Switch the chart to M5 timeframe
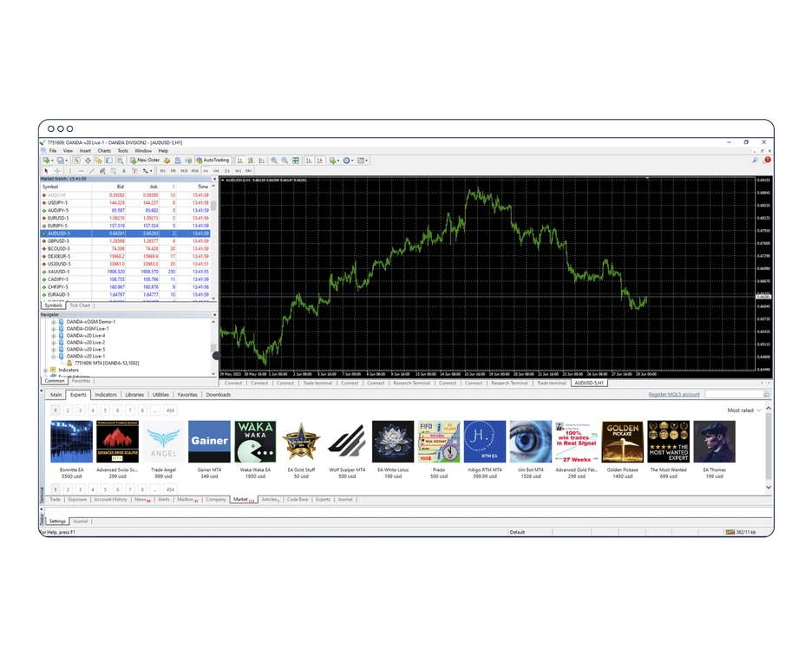Image resolution: width=812 pixels, height=650 pixels. click(174, 170)
